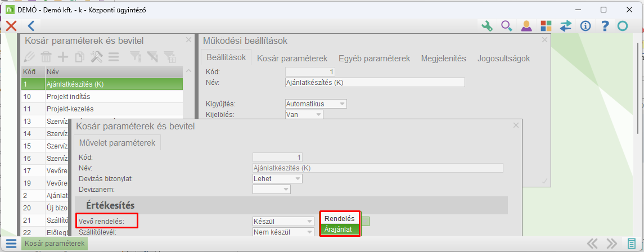
Task: Click the trash delete icon
Action: point(47,57)
